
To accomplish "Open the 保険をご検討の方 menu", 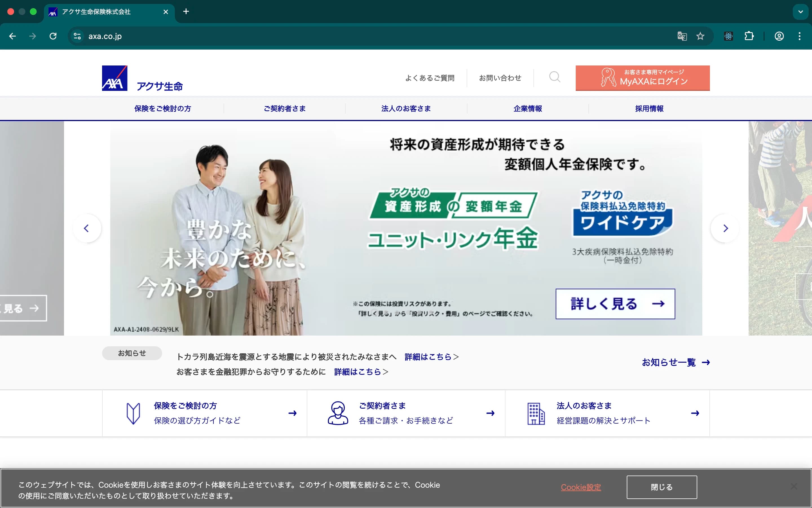I will pos(163,109).
